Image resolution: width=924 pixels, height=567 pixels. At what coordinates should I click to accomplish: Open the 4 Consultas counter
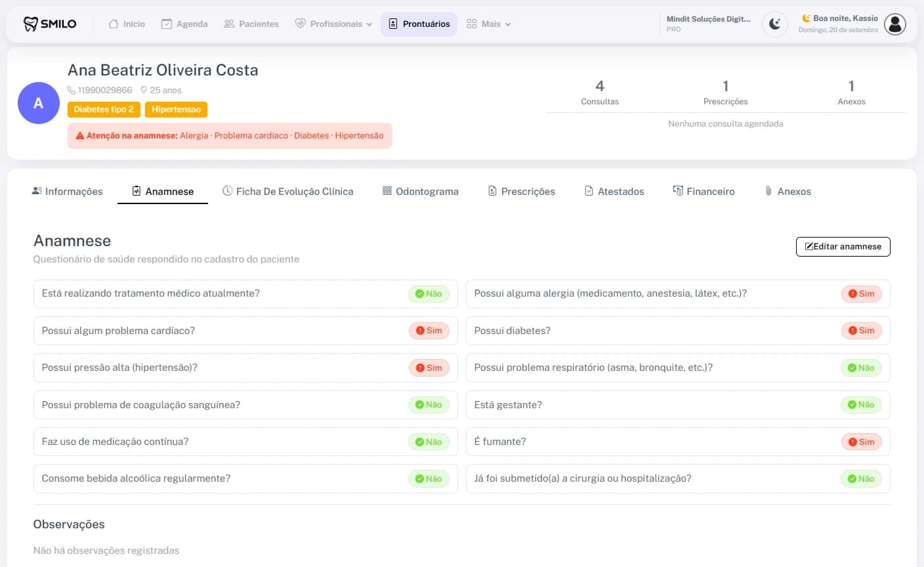600,93
